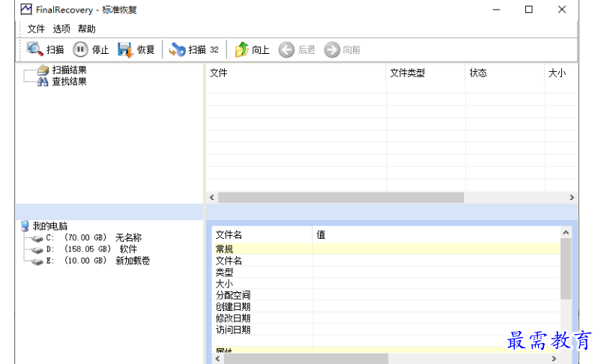This screenshot has width=598, height=364.
Task: Click the magnifier Scan (扫描) toolbar icon
Action: tap(34, 49)
